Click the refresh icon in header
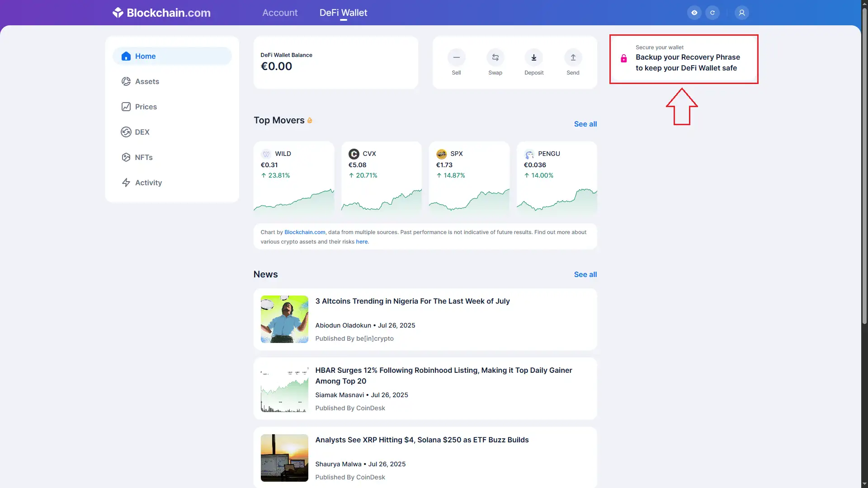The image size is (868, 488). click(x=712, y=13)
